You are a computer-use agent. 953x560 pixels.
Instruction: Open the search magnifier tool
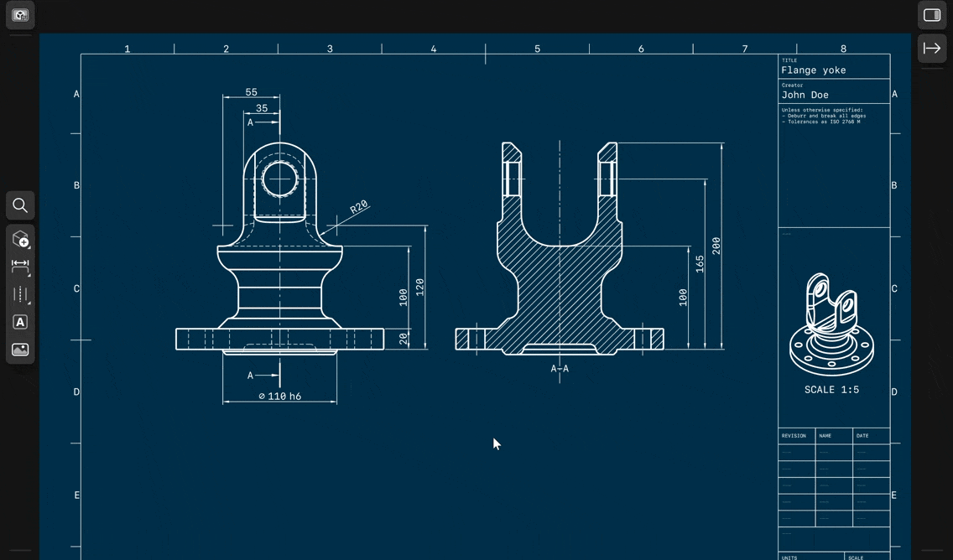coord(20,205)
